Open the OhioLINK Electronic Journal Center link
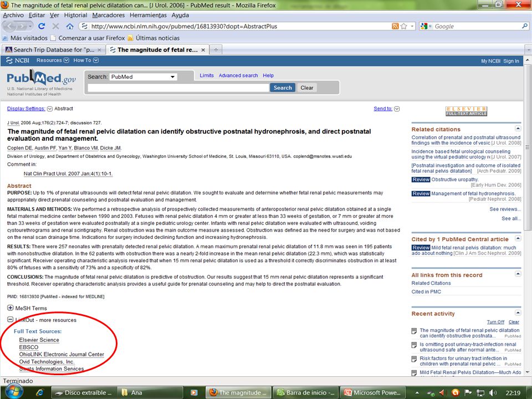Image resolution: width=532 pixels, height=399 pixels. (x=62, y=354)
